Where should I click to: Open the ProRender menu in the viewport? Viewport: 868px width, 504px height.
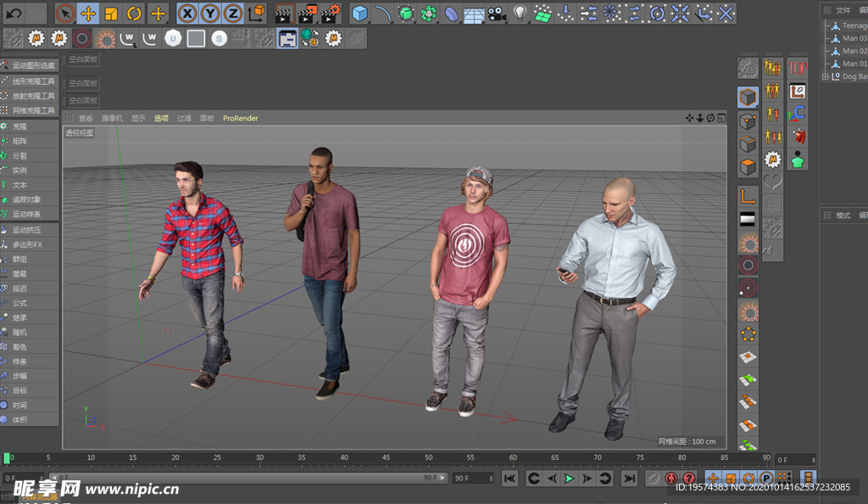click(x=240, y=118)
